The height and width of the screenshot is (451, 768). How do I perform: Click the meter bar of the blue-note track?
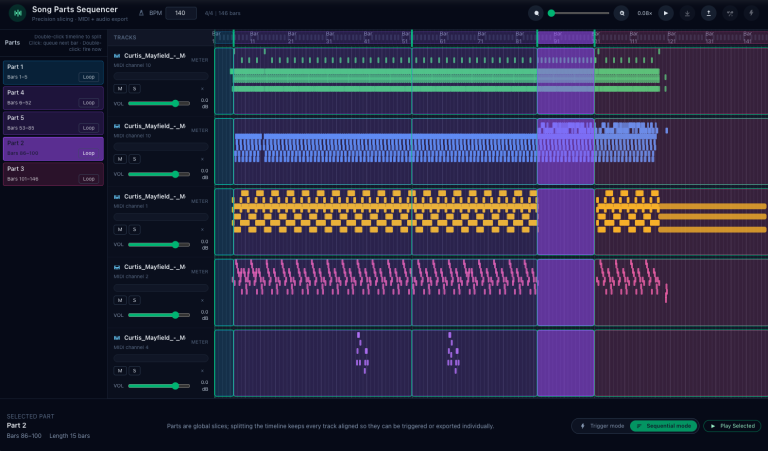pos(161,146)
